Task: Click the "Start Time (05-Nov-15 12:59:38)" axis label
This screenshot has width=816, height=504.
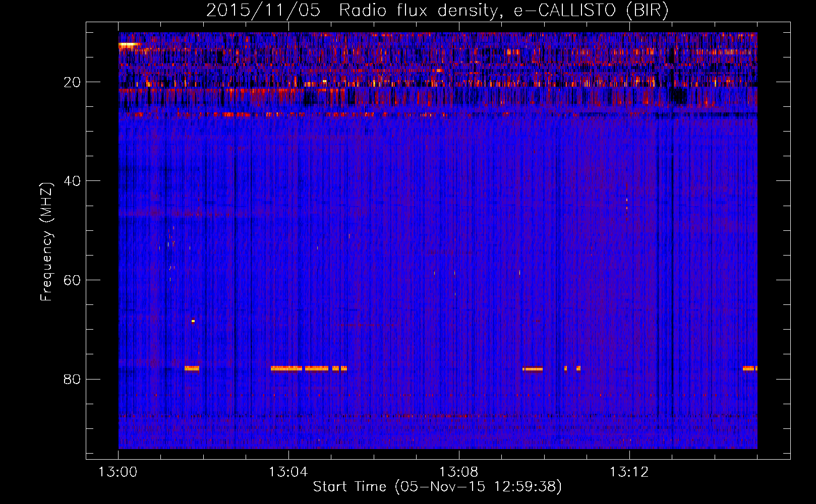Action: [437, 487]
